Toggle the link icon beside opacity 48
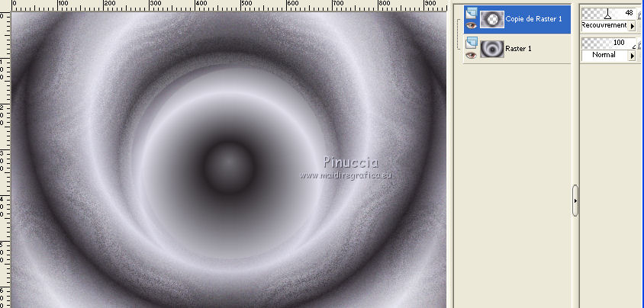This screenshot has height=308, width=644. pyautogui.click(x=639, y=14)
